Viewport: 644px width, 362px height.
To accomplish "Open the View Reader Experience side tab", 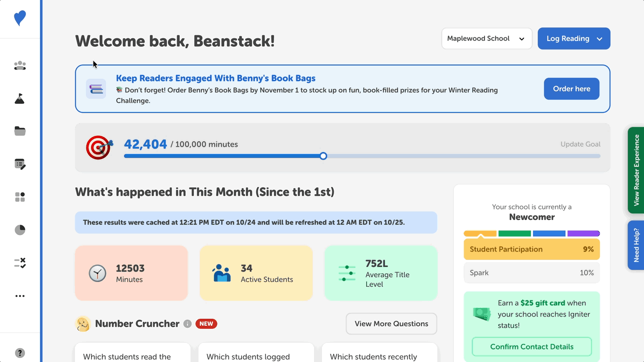I will coord(636,170).
